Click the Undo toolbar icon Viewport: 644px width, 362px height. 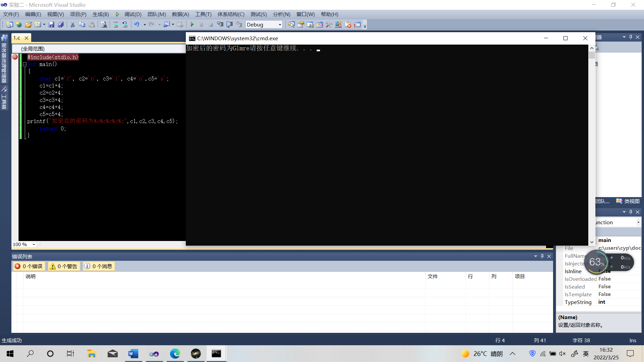coord(137,24)
